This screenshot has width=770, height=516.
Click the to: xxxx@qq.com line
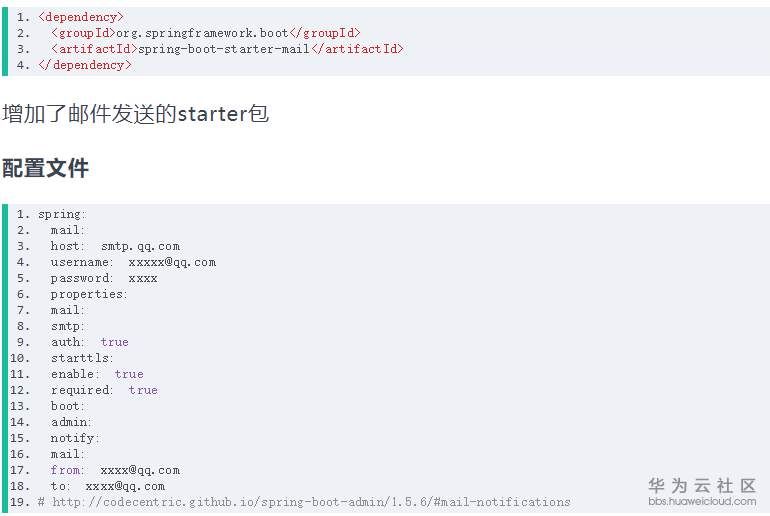[108, 486]
